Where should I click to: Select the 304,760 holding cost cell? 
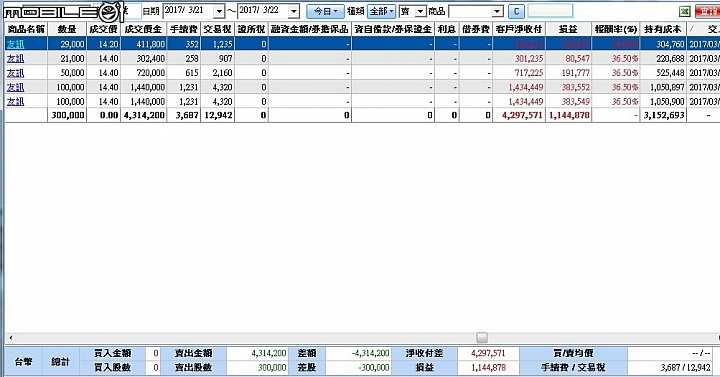(x=664, y=44)
